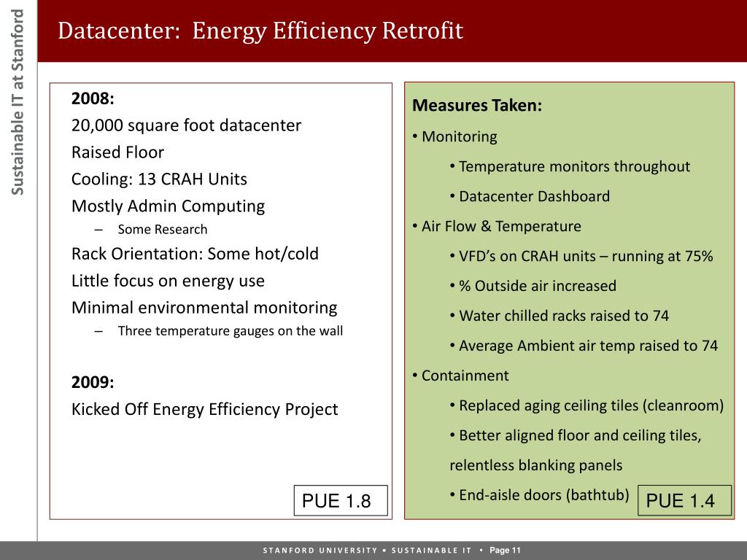Click the '2009:' heading
The image size is (747, 560).
[93, 382]
